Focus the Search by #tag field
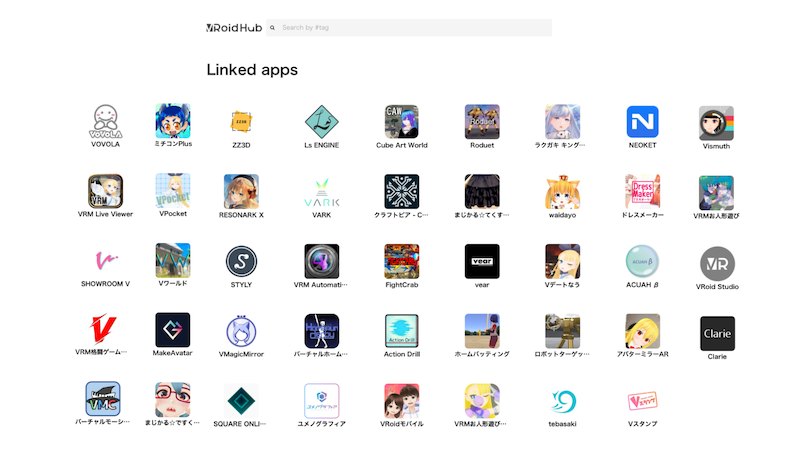The height and width of the screenshot is (450, 800). point(409,28)
